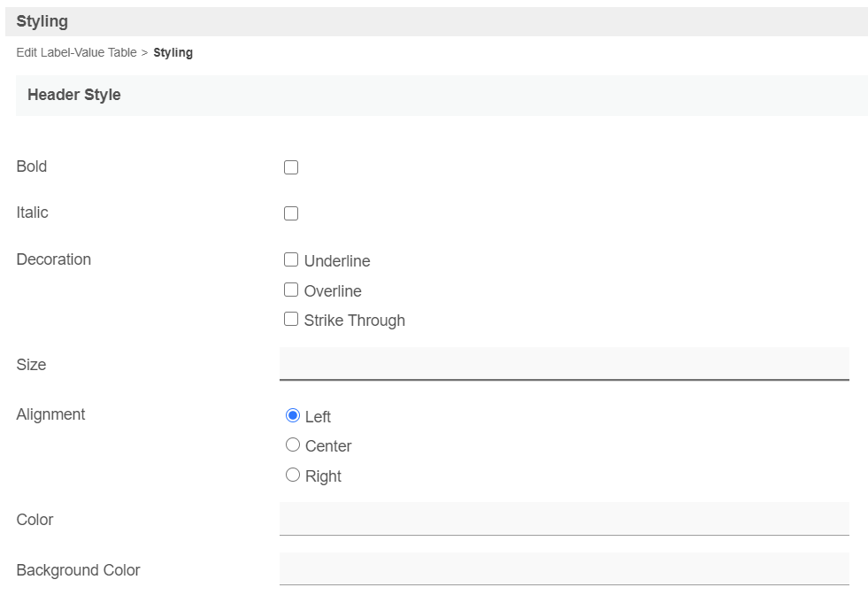This screenshot has width=868, height=603.
Task: Set alignment to Right
Action: [x=293, y=475]
